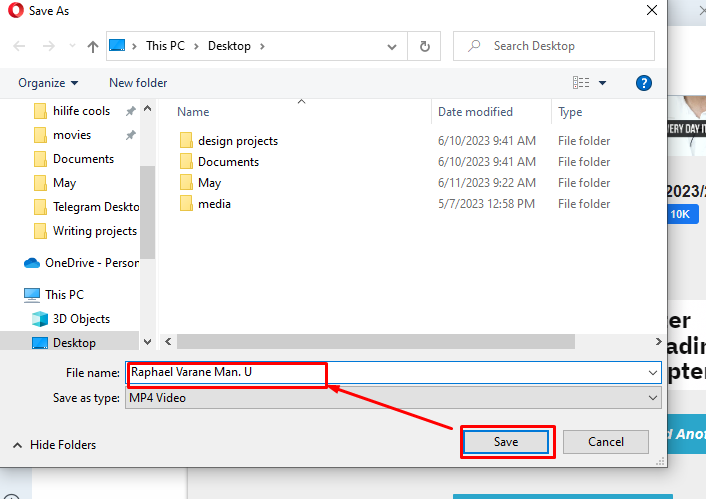The image size is (706, 499).
Task: Expand the chevron after Desktop breadcrumb
Action: pos(262,46)
